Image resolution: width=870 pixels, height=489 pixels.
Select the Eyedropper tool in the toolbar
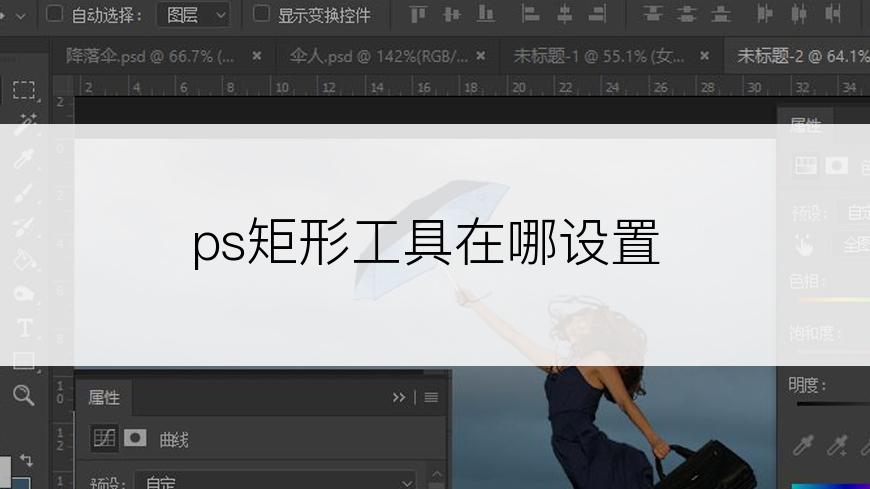(x=24, y=158)
